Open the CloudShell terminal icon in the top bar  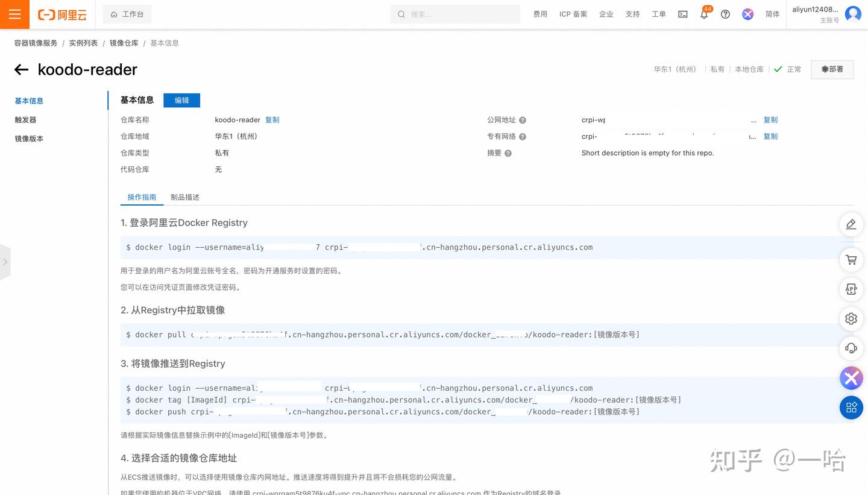[x=682, y=14]
